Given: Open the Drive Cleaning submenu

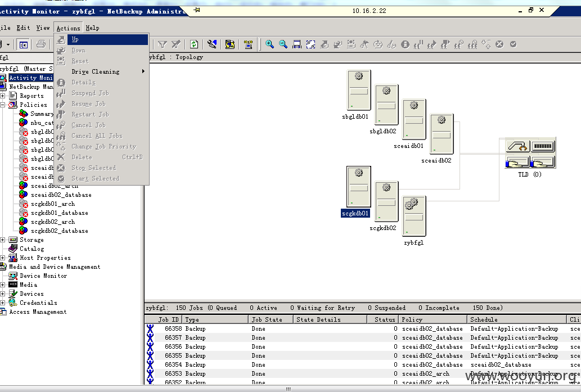Looking at the screenshot, I should point(102,71).
